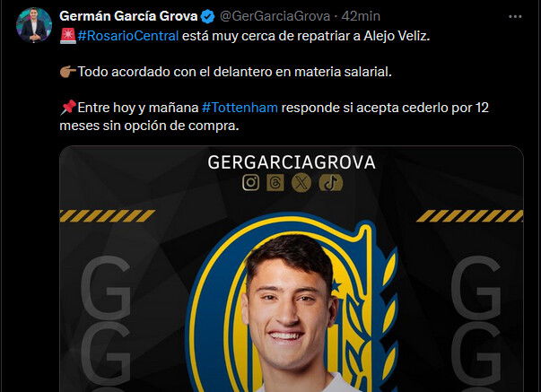Click the blue verified badge icon
541x392 pixels.
point(208,16)
